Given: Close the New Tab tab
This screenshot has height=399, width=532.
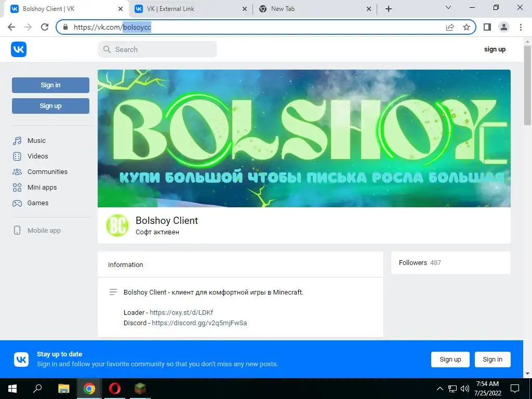Looking at the screenshot, I should [x=369, y=9].
